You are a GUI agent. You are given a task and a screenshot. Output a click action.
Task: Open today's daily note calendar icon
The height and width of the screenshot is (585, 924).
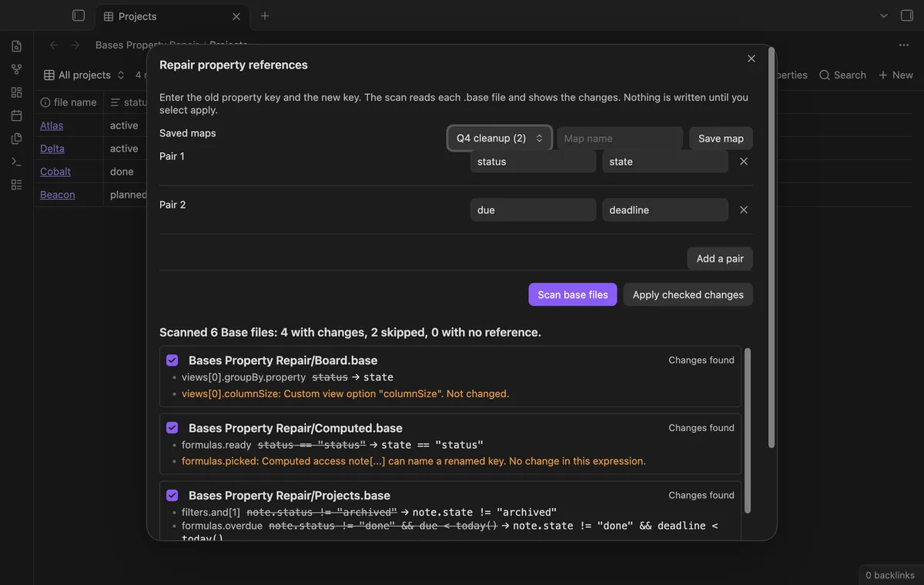17,115
